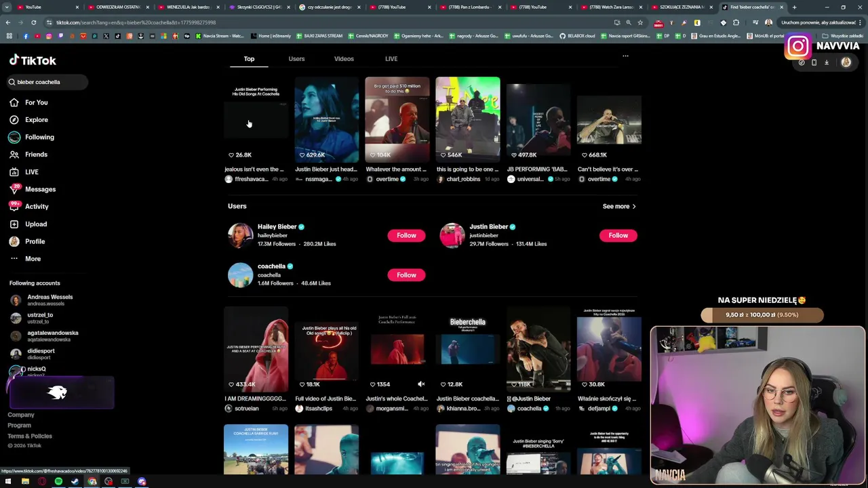The width and height of the screenshot is (868, 488).
Task: Open Spotify from the taskbar
Action: pyautogui.click(x=58, y=482)
